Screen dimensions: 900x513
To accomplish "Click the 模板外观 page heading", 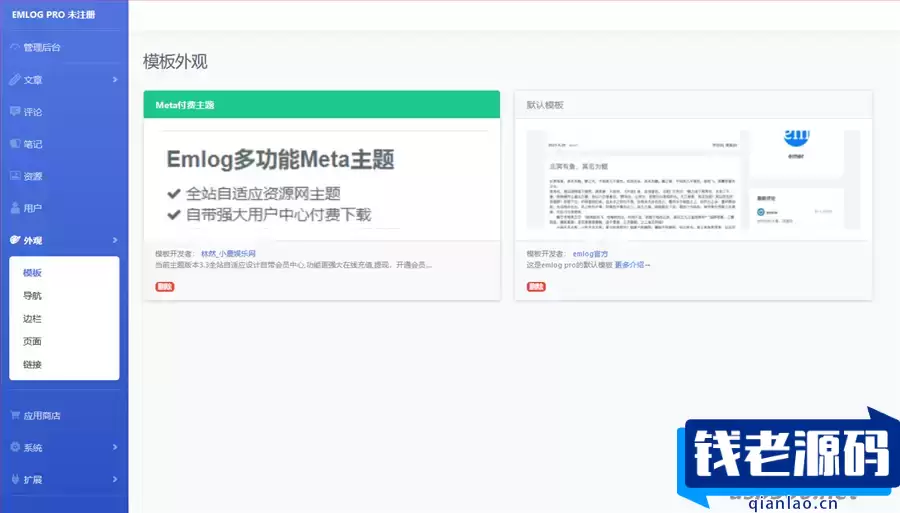I will [x=175, y=61].
